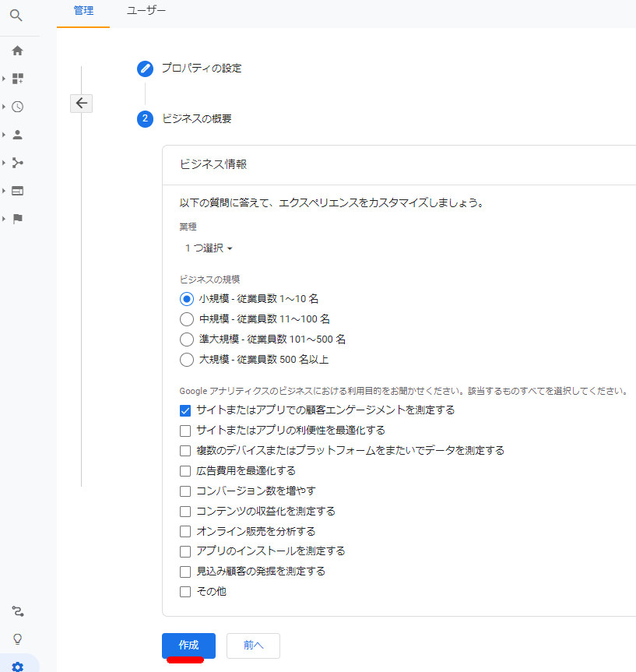636x672 pixels.
Task: Switch to the ユーザー tab
Action: coord(146,11)
